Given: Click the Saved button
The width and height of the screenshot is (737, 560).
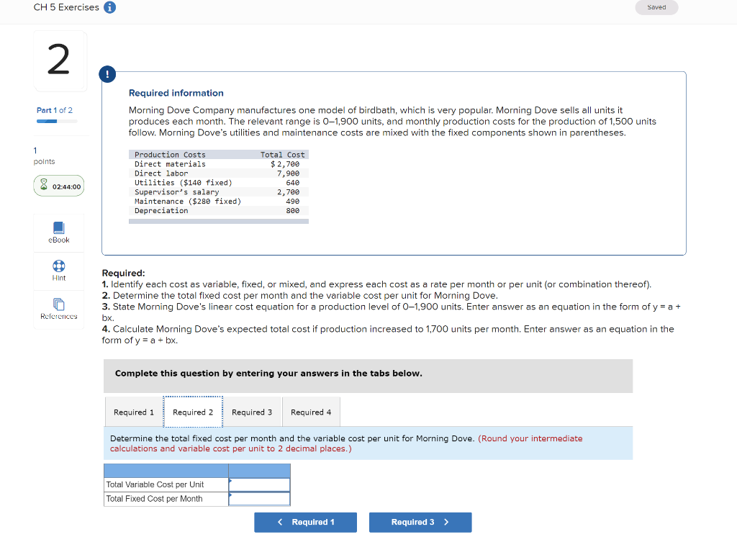Looking at the screenshot, I should [x=656, y=7].
